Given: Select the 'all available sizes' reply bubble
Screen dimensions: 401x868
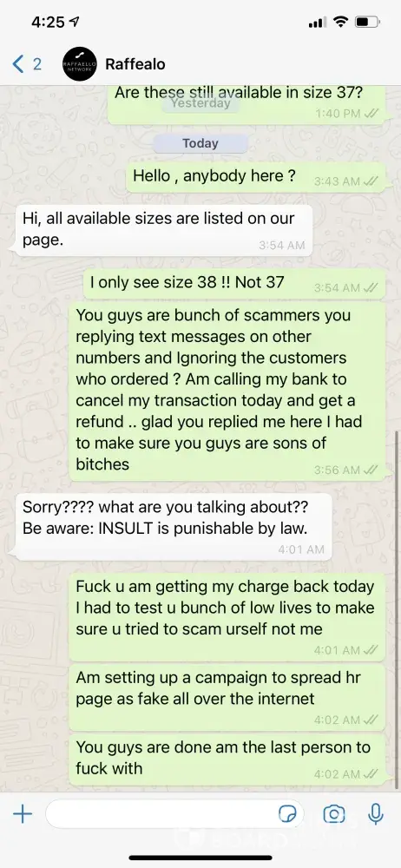Looking at the screenshot, I should tap(161, 230).
